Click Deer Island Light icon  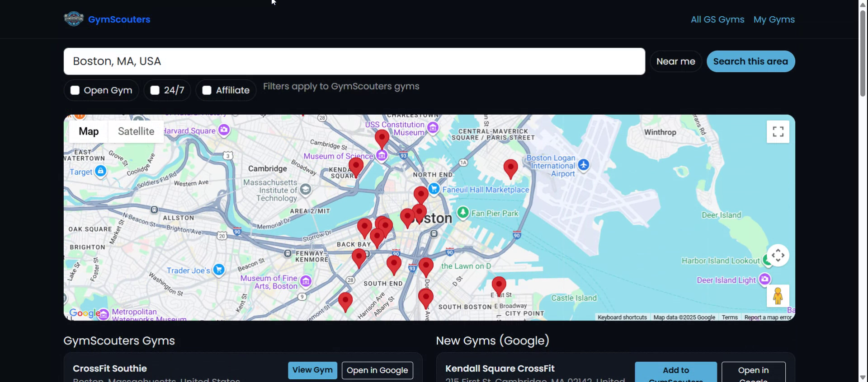tap(764, 280)
